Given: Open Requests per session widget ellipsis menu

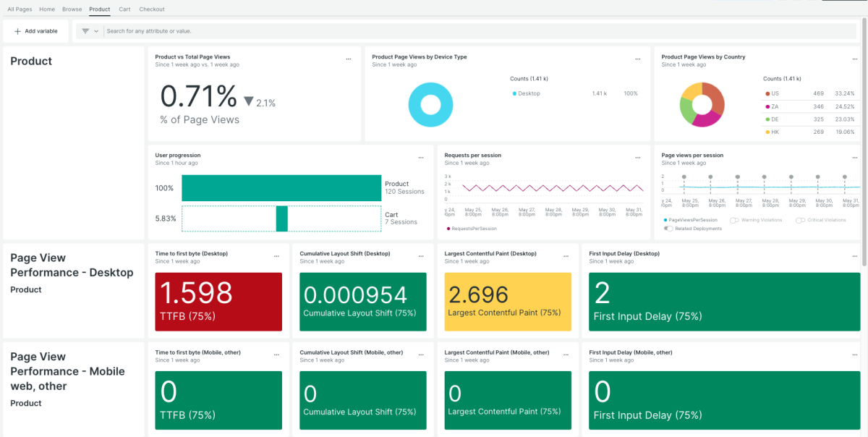Looking at the screenshot, I should point(637,158).
